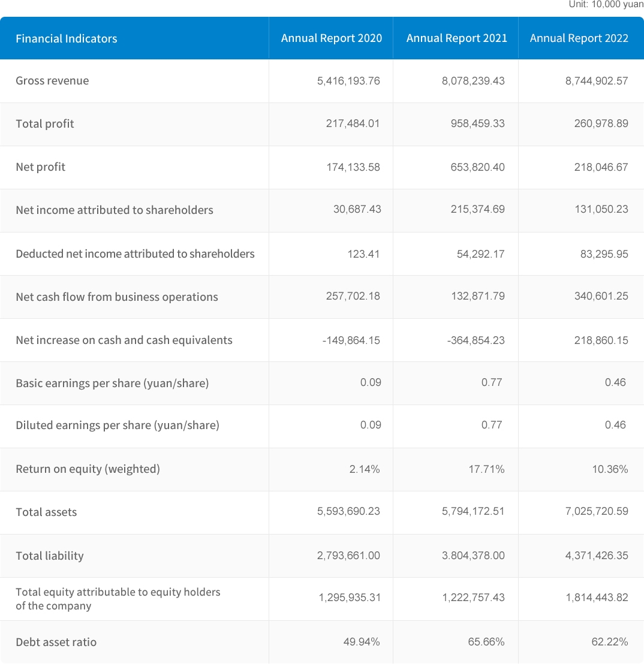The width and height of the screenshot is (644, 664).
Task: Click the Gross revenue row label
Action: 52,81
